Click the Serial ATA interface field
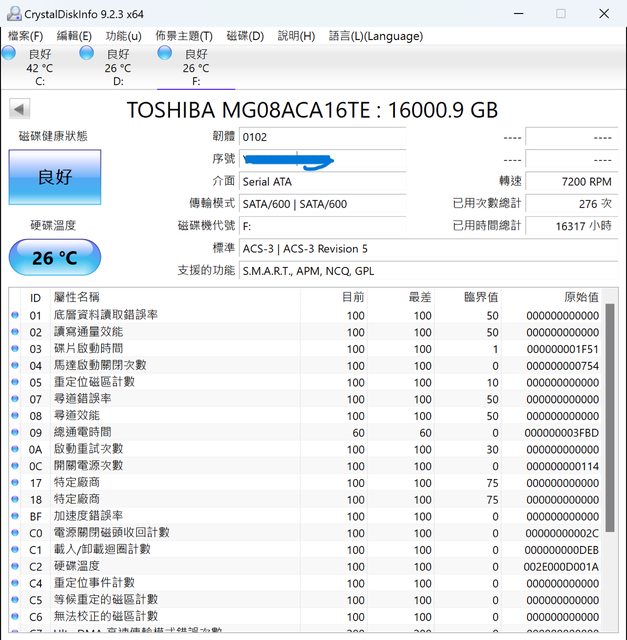The height and width of the screenshot is (640, 627). [x=322, y=182]
